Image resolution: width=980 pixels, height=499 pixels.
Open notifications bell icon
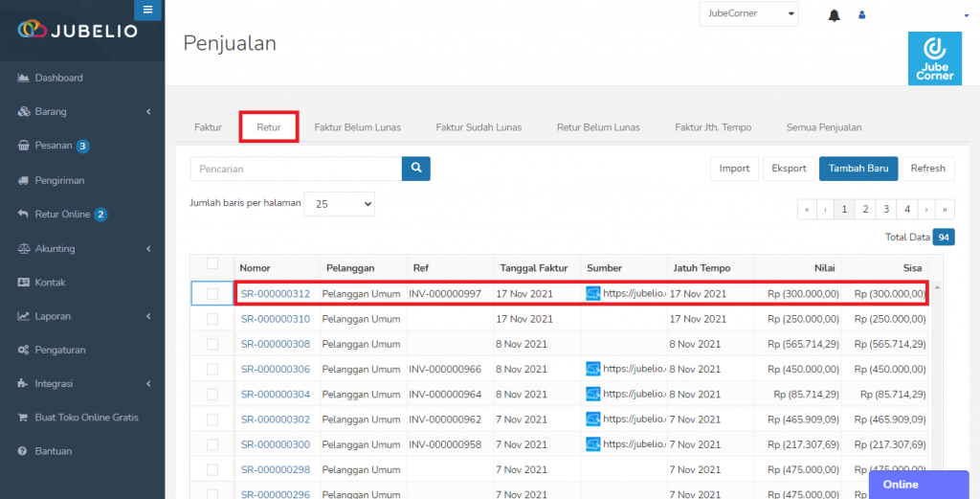click(834, 15)
